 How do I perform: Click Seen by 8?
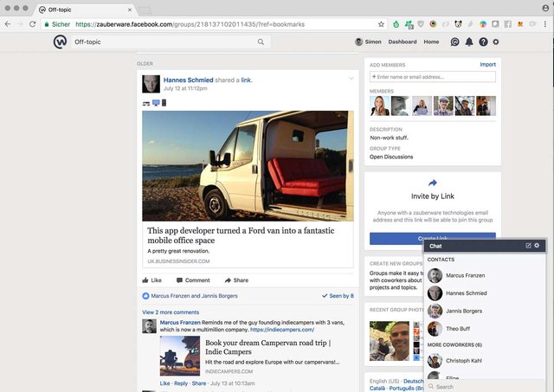point(338,296)
